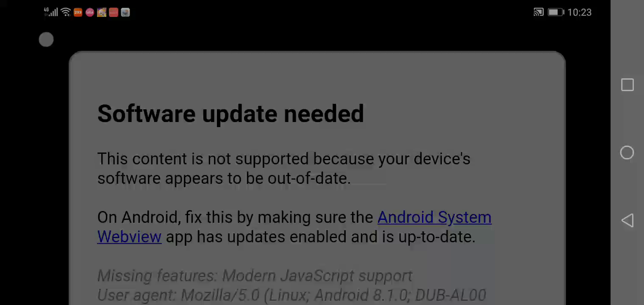Image resolution: width=644 pixels, height=305 pixels.
Task: Tap the 10:23 clock in status bar
Action: pyautogui.click(x=579, y=12)
